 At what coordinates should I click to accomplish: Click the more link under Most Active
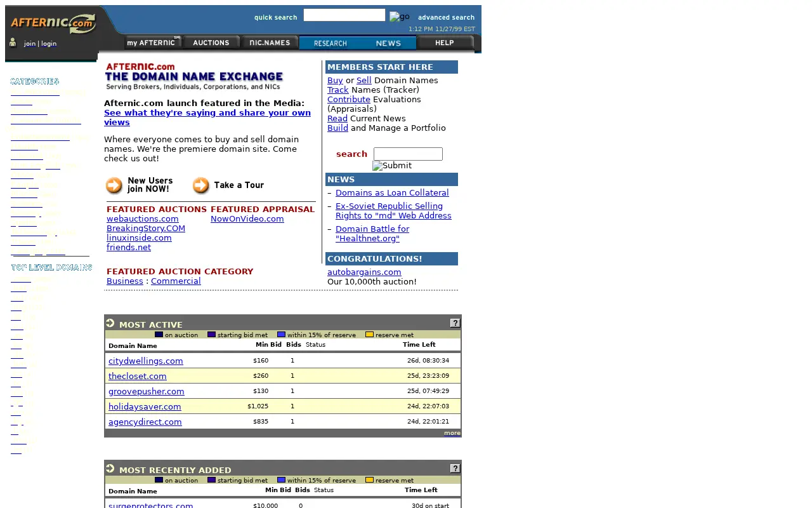[452, 433]
